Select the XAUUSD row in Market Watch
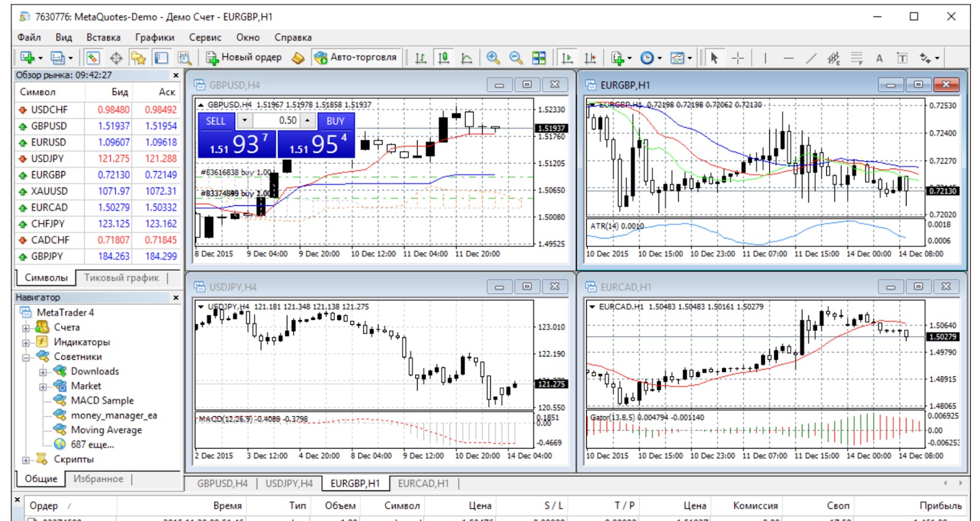This screenshot has width=980, height=521. (x=99, y=191)
